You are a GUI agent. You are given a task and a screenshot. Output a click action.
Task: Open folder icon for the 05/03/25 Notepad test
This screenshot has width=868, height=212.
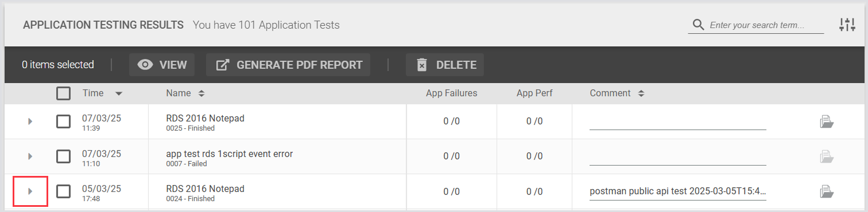tap(827, 191)
